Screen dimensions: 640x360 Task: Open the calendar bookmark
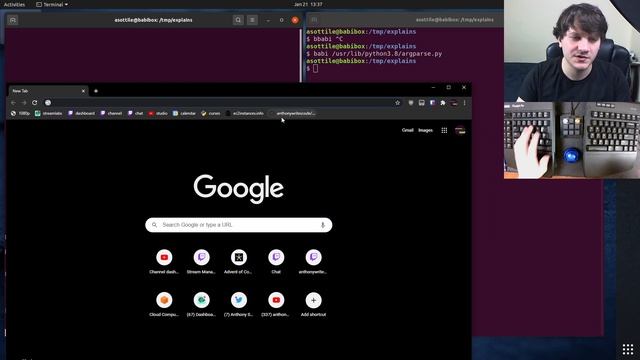(x=184, y=113)
